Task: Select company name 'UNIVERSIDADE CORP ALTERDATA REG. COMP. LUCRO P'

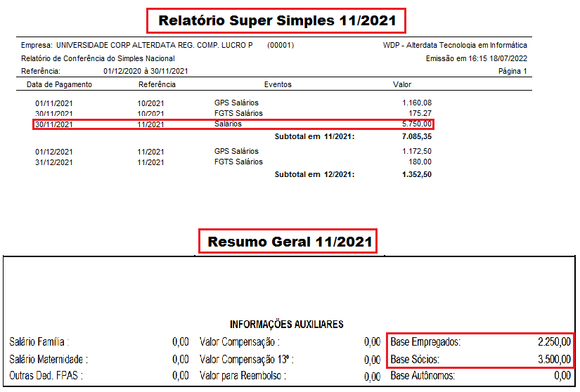Action: 155,45
